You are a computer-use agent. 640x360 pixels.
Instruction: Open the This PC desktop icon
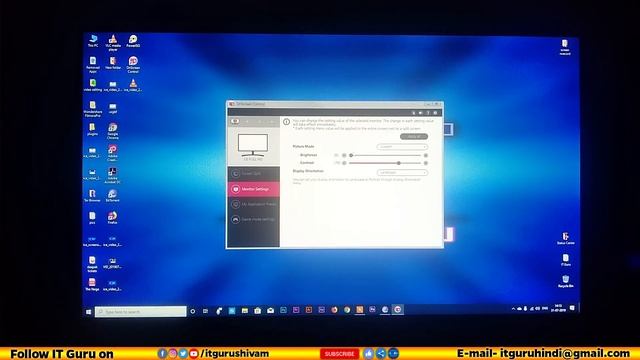(93, 41)
